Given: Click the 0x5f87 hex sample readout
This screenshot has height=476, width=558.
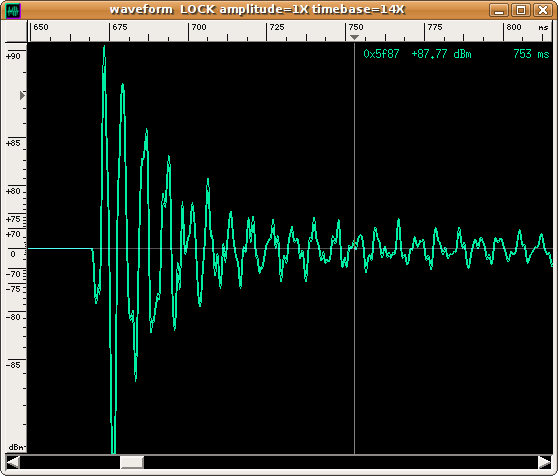Looking at the screenshot, I should pos(381,54).
